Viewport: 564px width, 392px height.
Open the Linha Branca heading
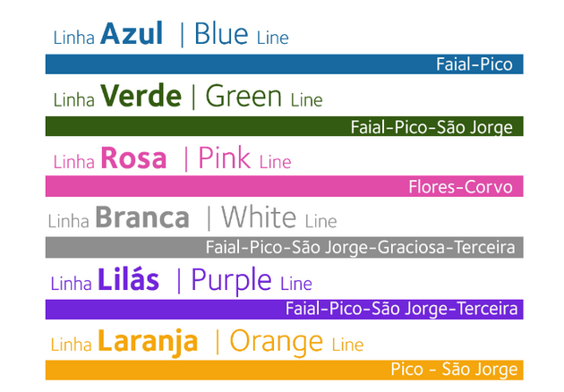click(x=119, y=217)
